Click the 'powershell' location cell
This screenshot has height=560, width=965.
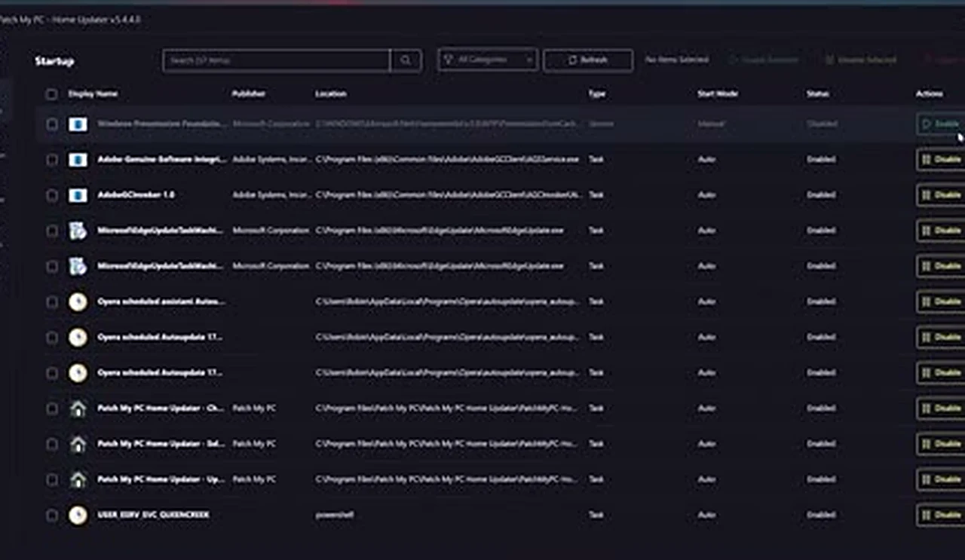click(x=334, y=515)
